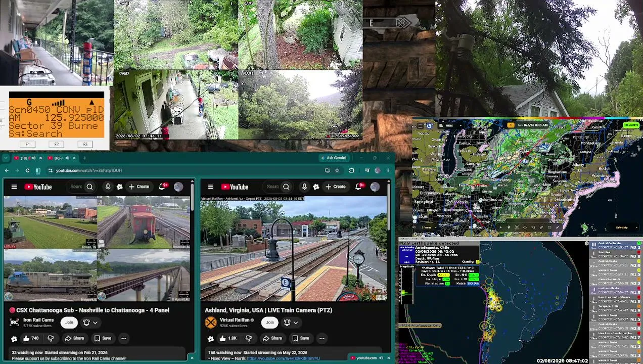Click radar map location pin tool
The image size is (643, 364).
(x=509, y=227)
